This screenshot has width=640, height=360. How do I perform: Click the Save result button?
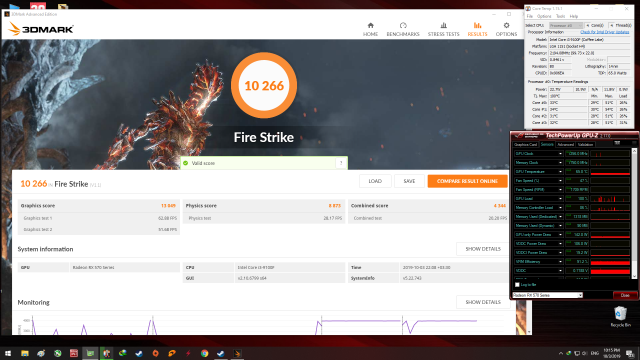pyautogui.click(x=409, y=181)
